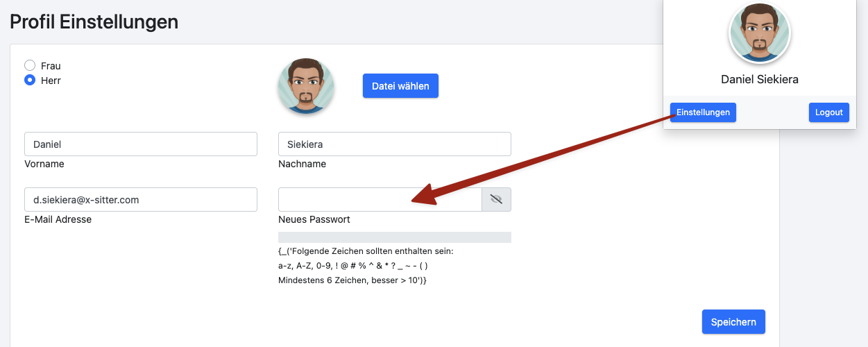Select the Herr radio button
The height and width of the screenshot is (347, 868).
click(x=30, y=80)
